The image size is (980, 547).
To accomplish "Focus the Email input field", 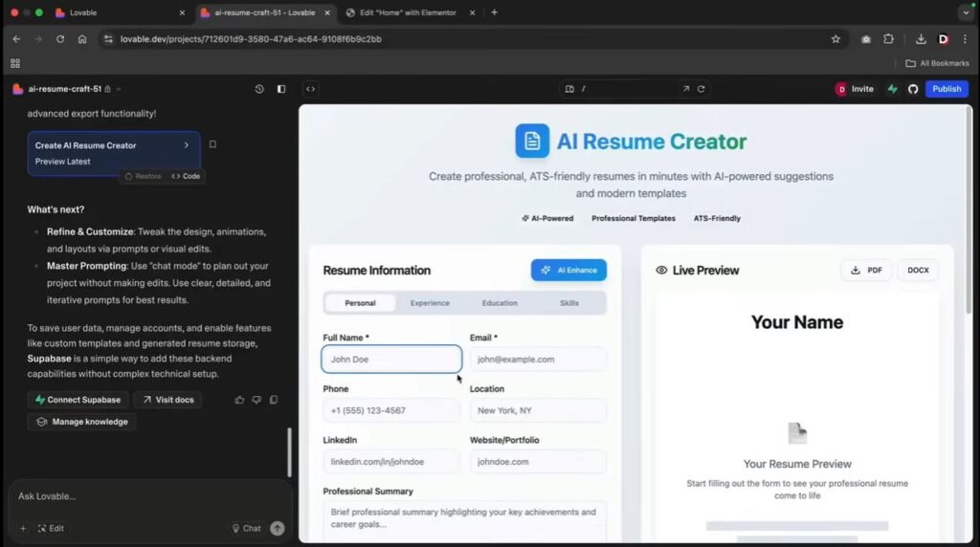I will [x=538, y=359].
